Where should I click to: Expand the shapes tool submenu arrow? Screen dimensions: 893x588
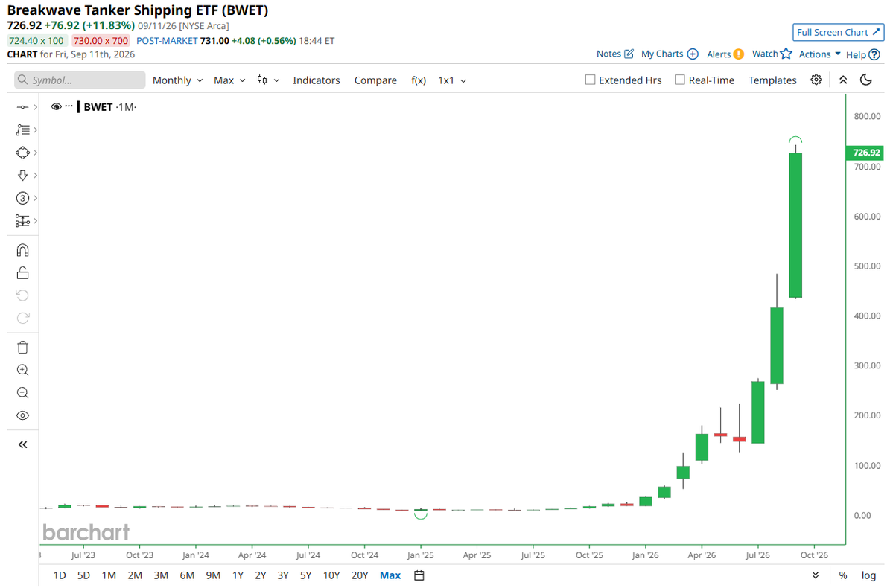coord(35,153)
